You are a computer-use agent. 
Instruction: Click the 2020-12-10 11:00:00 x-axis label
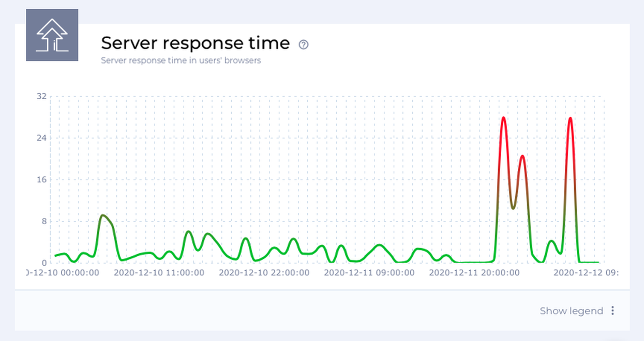(159, 272)
